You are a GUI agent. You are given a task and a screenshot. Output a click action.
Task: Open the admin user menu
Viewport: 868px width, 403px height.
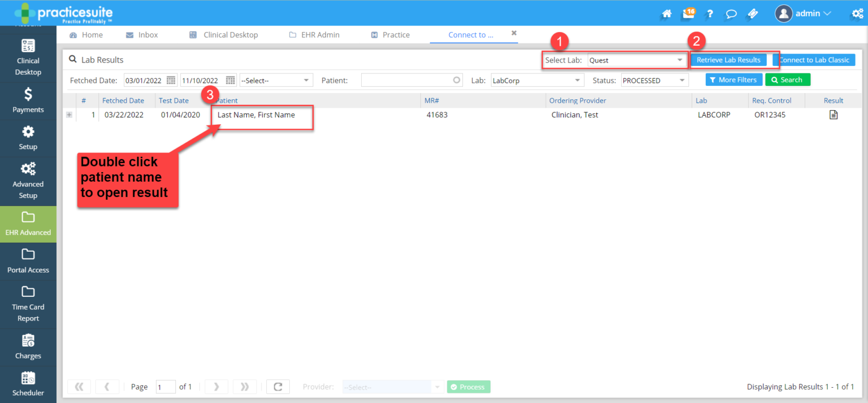[802, 14]
